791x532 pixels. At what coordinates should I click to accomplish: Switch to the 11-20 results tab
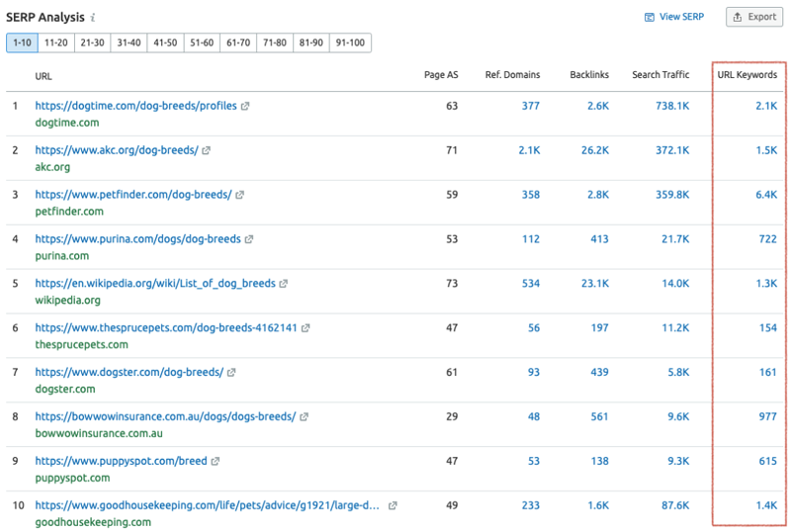[x=56, y=43]
